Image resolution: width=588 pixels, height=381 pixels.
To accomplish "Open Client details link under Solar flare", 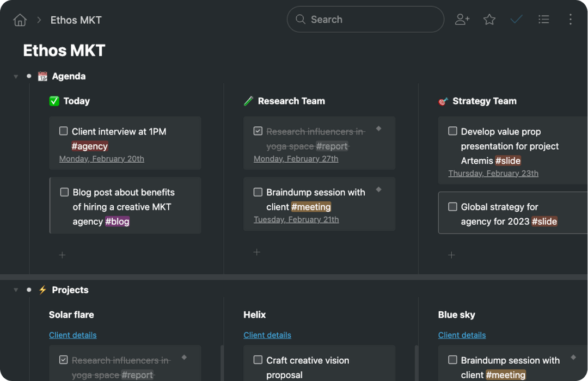I will tap(72, 335).
